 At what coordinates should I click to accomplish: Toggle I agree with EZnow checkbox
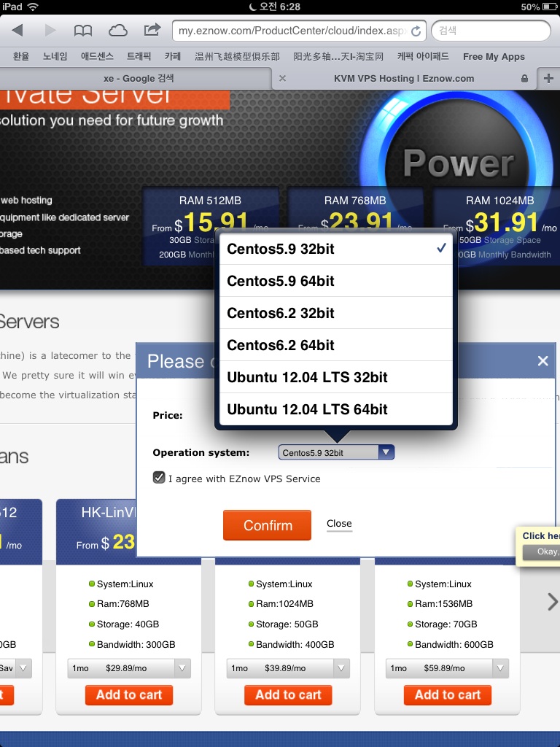[159, 477]
